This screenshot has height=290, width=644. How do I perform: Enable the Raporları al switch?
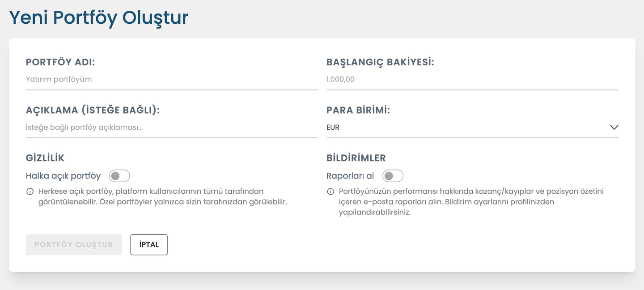coord(393,176)
